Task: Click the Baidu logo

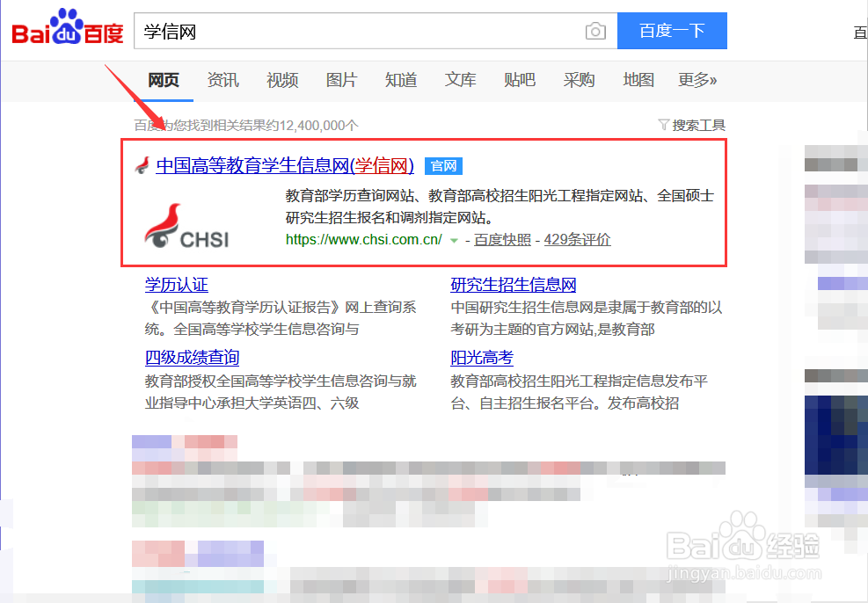Action: pyautogui.click(x=67, y=27)
